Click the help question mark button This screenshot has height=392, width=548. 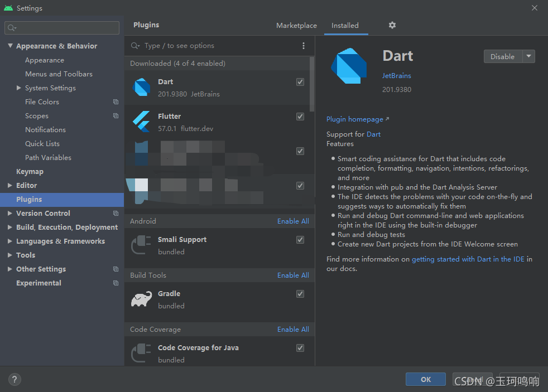click(x=15, y=379)
